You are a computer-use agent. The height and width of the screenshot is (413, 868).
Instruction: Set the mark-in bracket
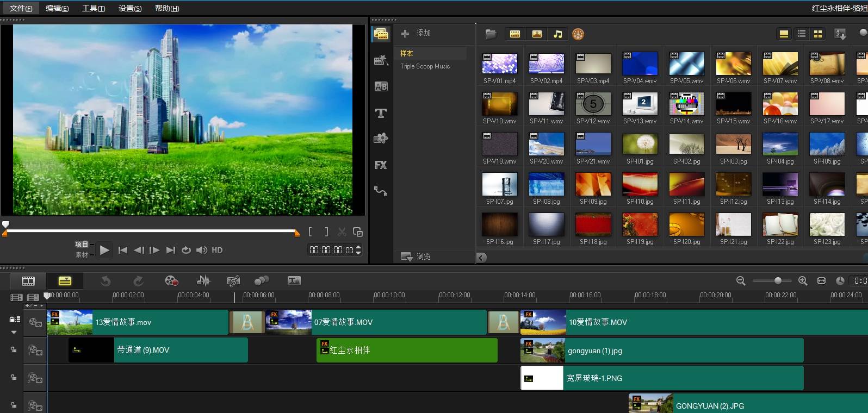310,231
